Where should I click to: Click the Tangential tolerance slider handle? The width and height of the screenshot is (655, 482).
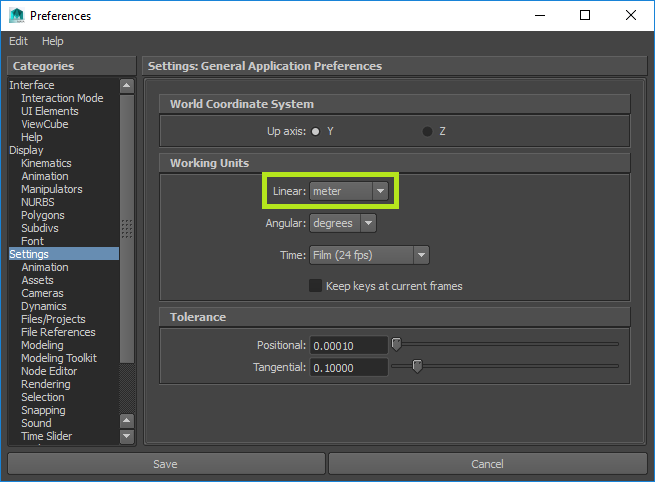click(x=417, y=367)
